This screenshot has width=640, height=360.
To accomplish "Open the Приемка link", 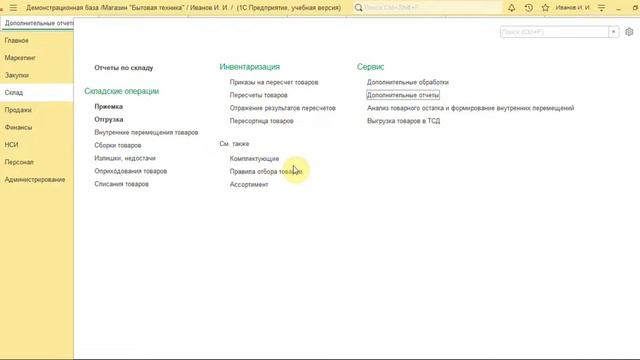I will pos(109,107).
